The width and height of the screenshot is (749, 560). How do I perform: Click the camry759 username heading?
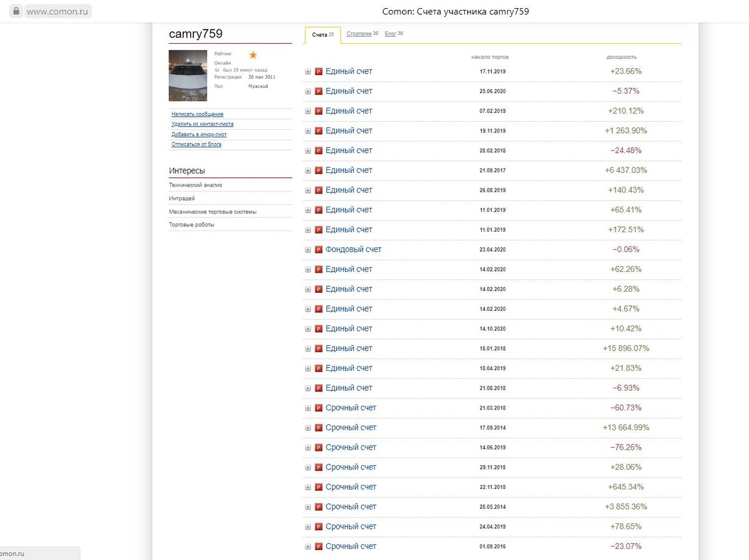(195, 34)
